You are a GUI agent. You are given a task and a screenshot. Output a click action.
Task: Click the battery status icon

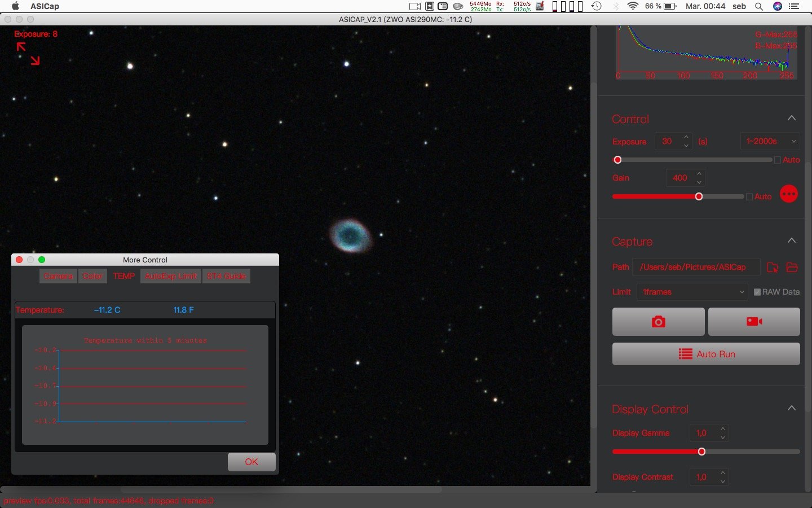[x=670, y=6]
